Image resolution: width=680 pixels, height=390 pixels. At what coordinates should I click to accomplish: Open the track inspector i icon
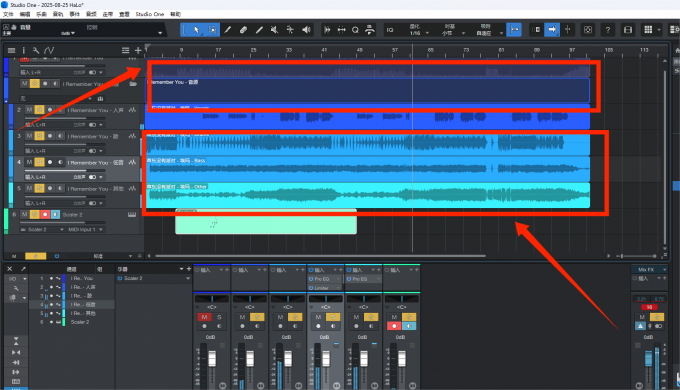click(x=23, y=50)
